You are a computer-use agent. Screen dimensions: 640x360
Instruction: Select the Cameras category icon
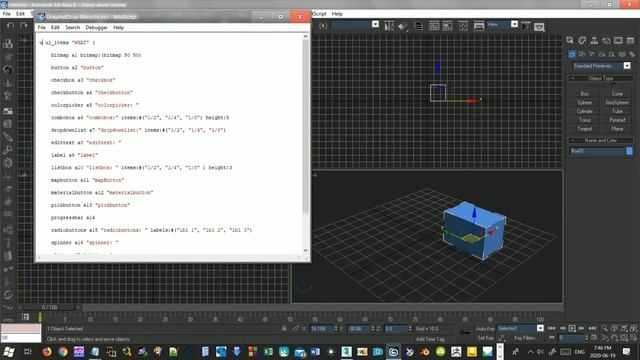(602, 54)
